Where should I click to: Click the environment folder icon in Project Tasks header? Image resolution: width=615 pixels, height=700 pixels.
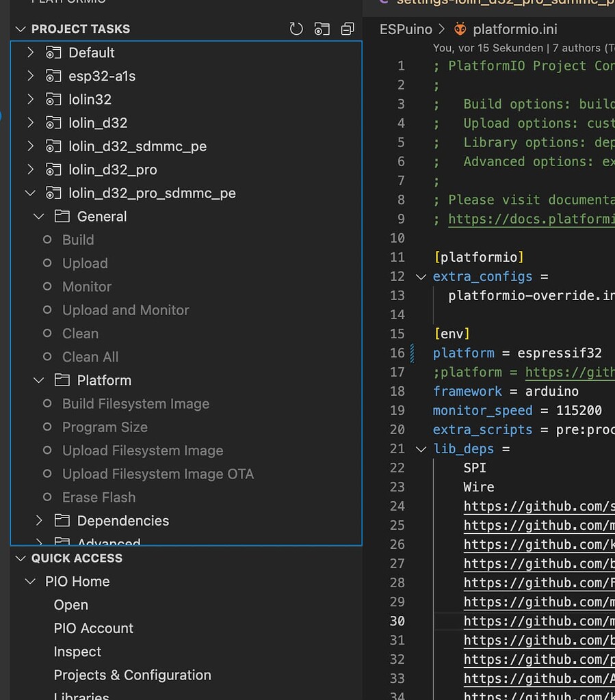tap(322, 29)
